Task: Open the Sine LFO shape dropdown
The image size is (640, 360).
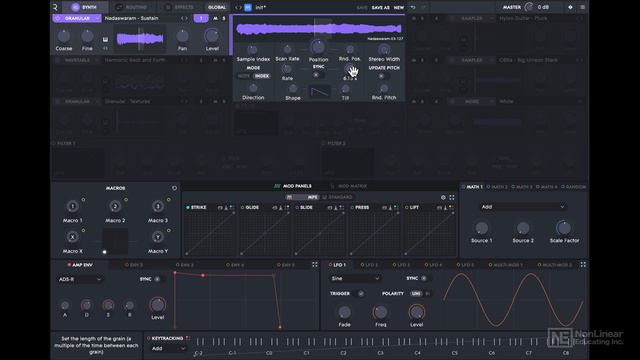Action: (355, 278)
